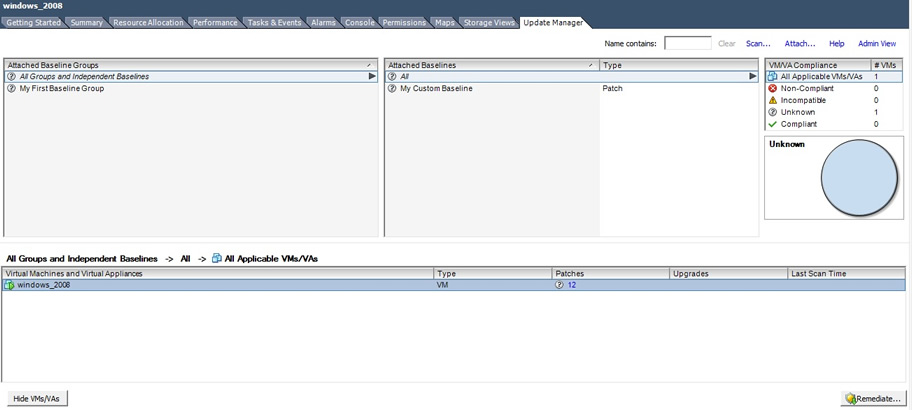Click icon beside My First Baseline Group

(12, 88)
